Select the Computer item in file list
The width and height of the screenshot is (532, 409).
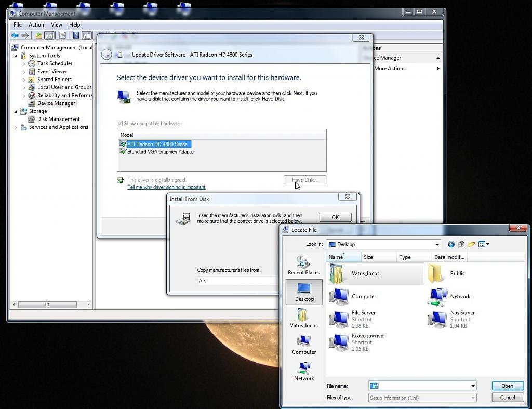click(x=353, y=297)
